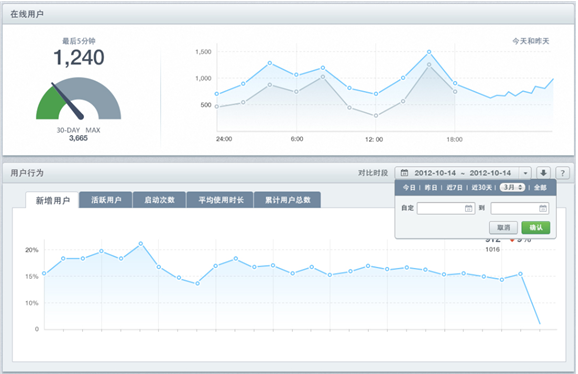Open the 启动次数 tab
This screenshot has height=374, width=578.
159,200
